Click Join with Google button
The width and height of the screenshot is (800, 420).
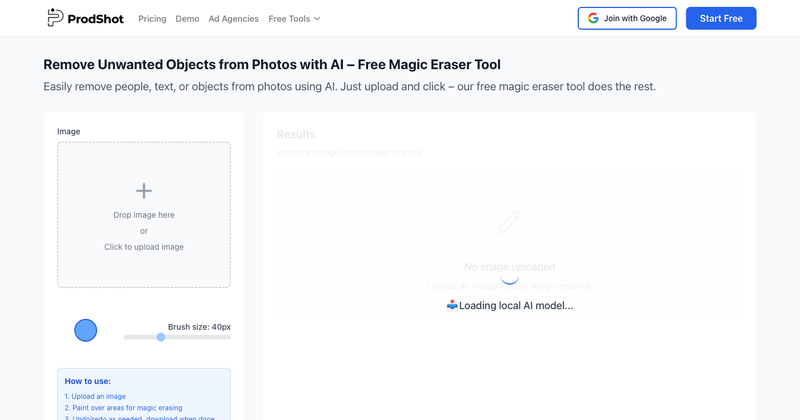(627, 18)
